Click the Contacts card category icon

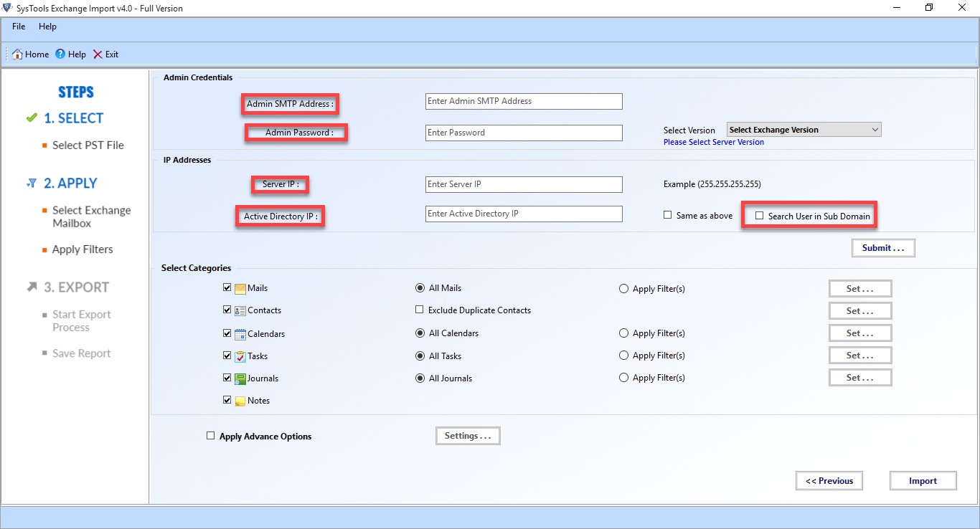coord(240,310)
